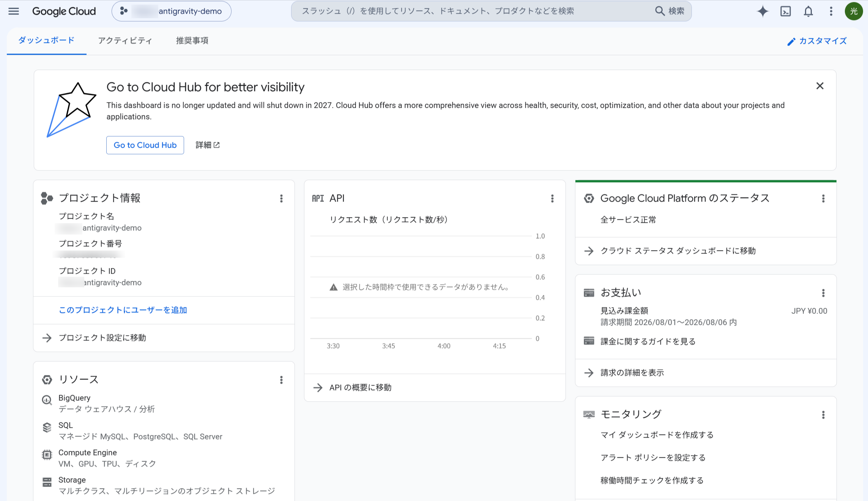868x501 pixels.
Task: Switch to the アクティビティ tab
Action: [x=125, y=41]
